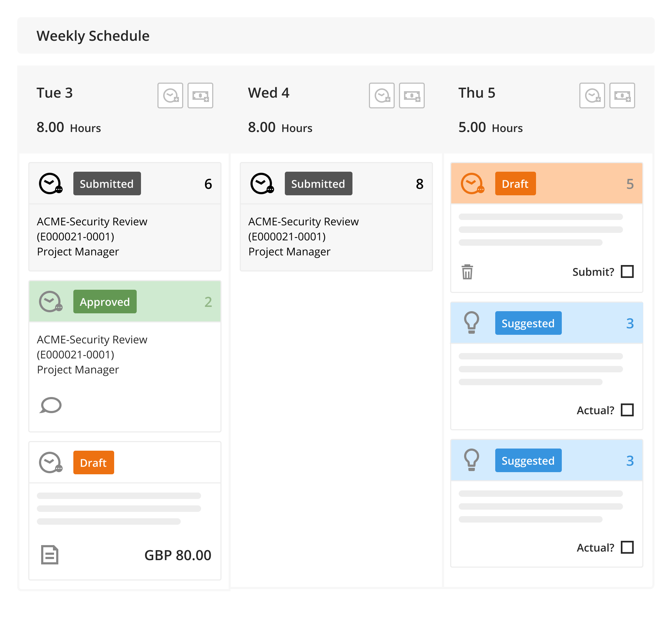The height and width of the screenshot is (617, 672).
Task: Add a time entry for Tue 3
Action: (170, 96)
